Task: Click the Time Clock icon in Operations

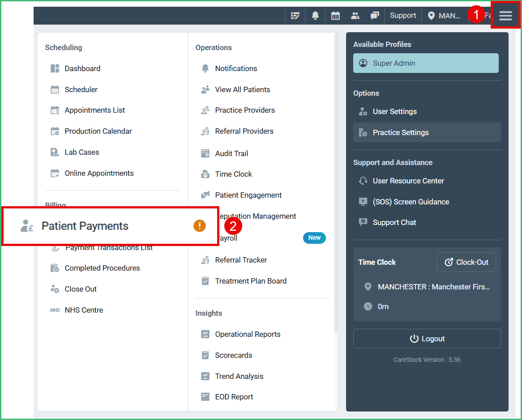Action: point(205,174)
